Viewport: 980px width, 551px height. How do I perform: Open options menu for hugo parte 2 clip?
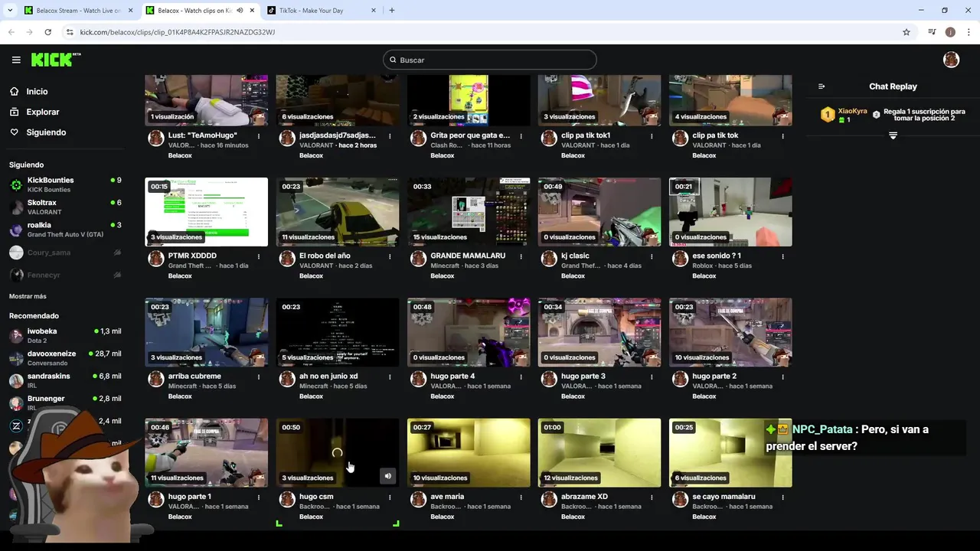tap(782, 377)
